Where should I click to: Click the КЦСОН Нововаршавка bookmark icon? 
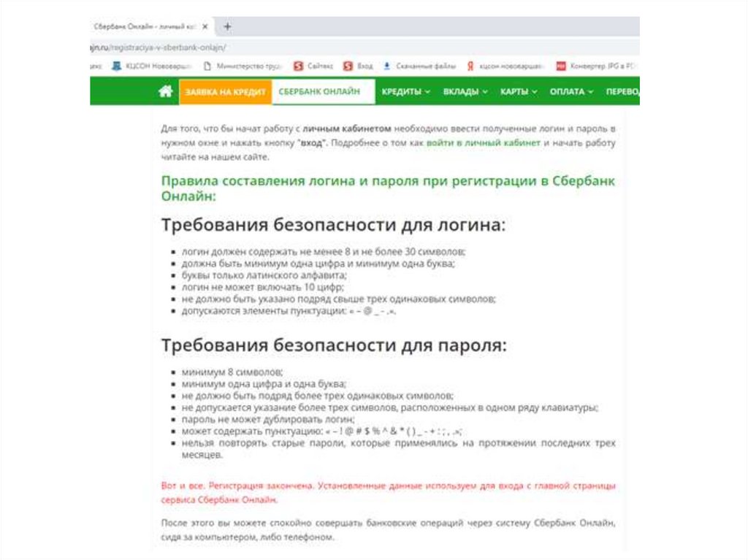coord(116,66)
